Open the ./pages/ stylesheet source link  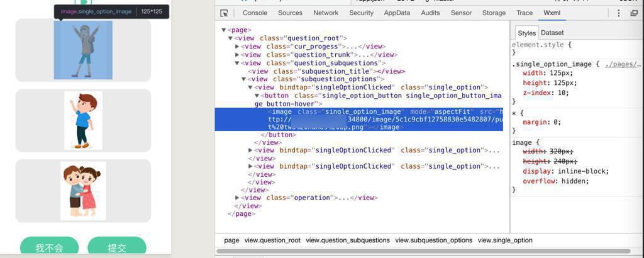(x=623, y=64)
